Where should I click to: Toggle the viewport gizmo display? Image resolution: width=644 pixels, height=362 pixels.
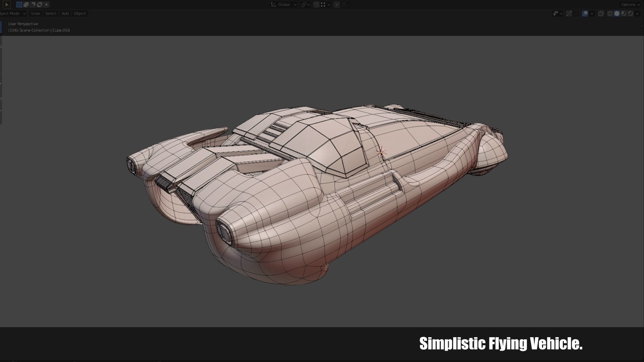[569, 14]
